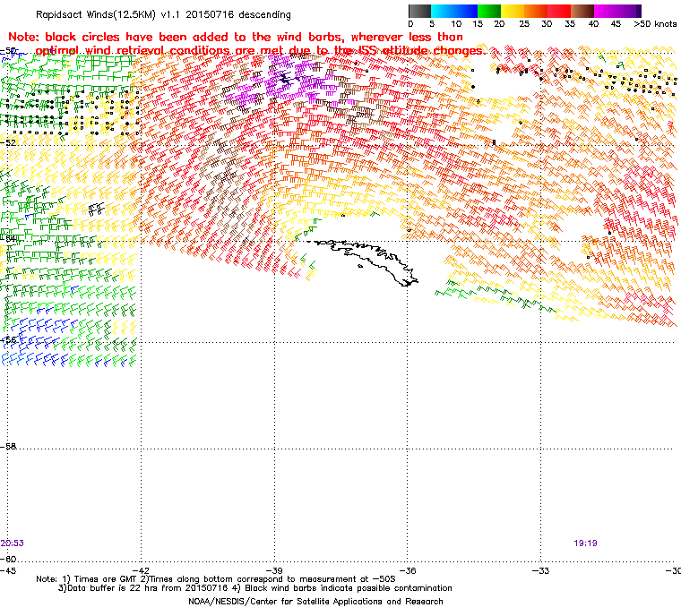Click the '25' legend scale label

tap(524, 24)
